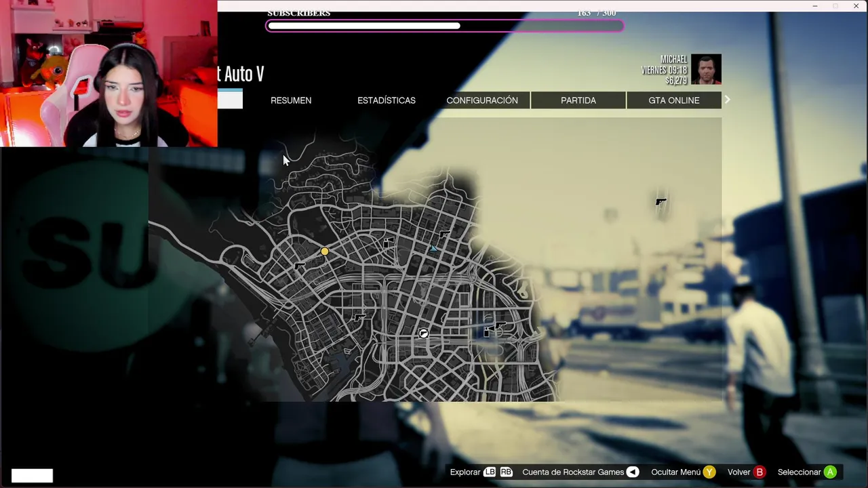Click the Explorar prompt label
The width and height of the screenshot is (868, 488).
(x=465, y=472)
